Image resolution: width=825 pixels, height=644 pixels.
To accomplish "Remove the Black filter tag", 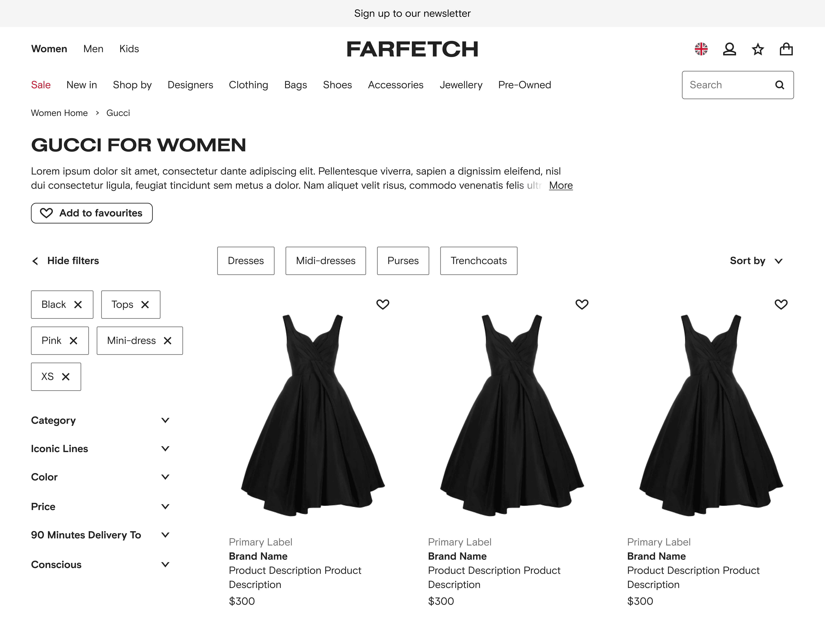I will coord(78,305).
